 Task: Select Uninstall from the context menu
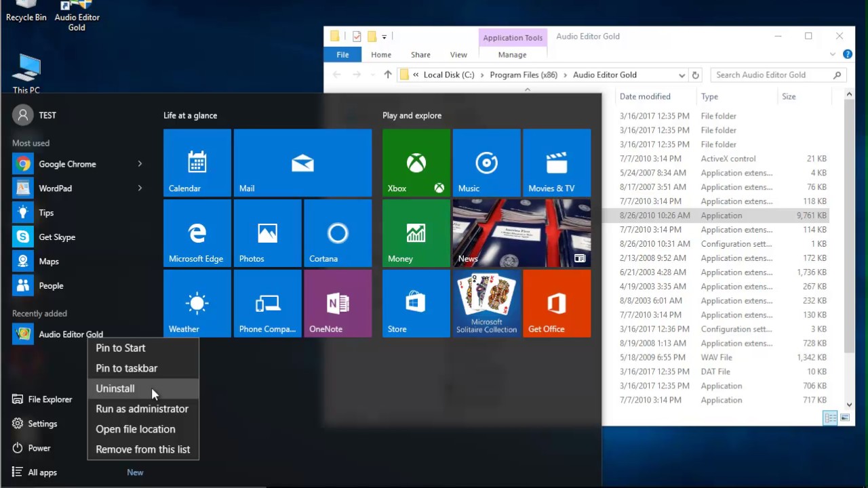(143, 388)
